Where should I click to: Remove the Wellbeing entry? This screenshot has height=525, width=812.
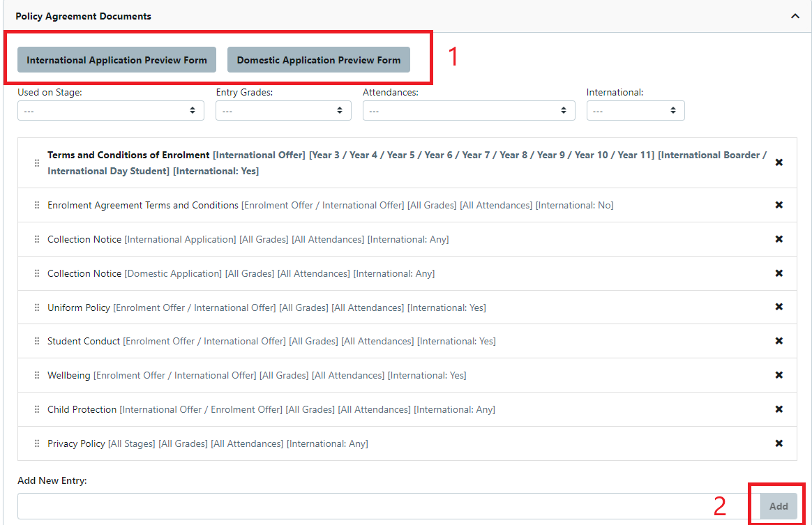[779, 375]
